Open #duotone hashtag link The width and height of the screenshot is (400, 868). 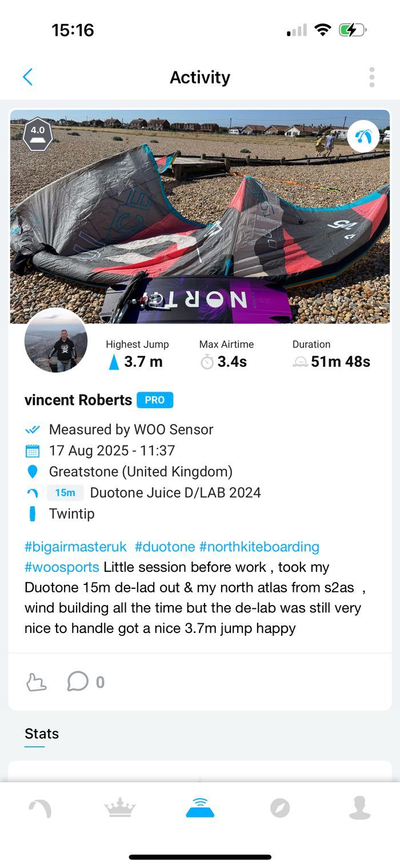[165, 547]
